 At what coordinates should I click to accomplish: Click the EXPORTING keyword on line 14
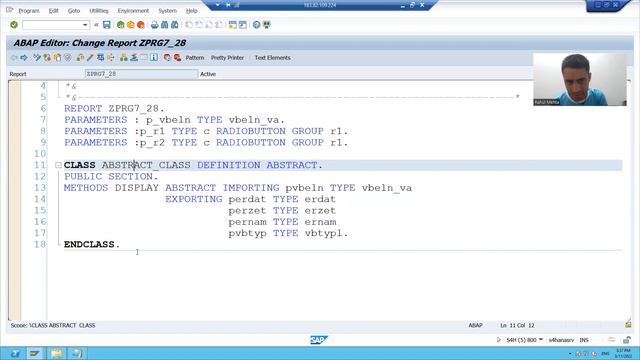coord(194,199)
